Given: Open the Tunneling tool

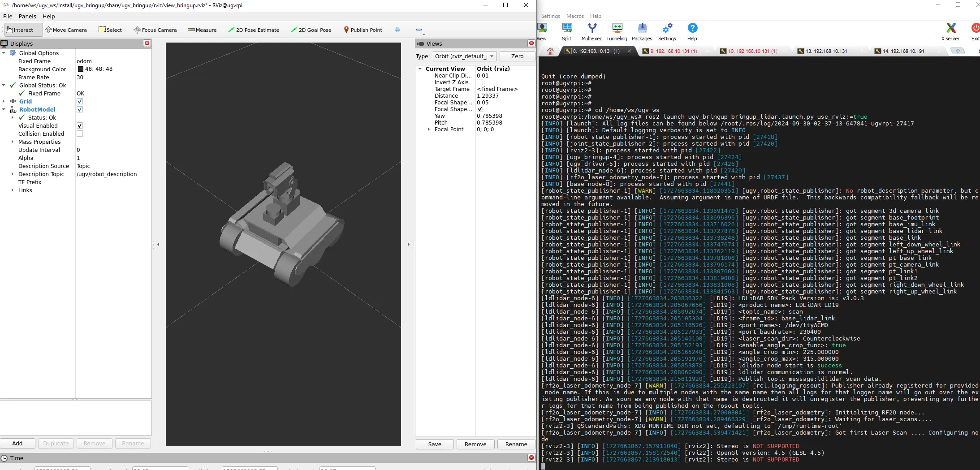Looking at the screenshot, I should coord(617,32).
